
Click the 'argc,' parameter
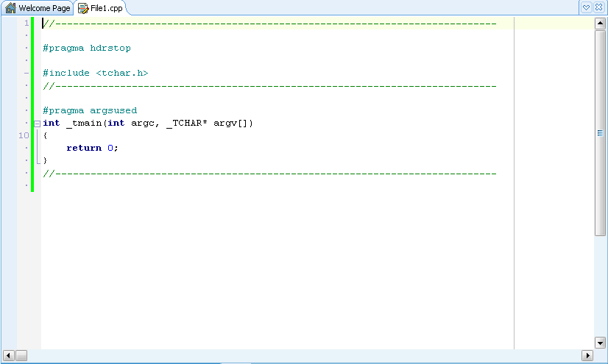(x=145, y=123)
